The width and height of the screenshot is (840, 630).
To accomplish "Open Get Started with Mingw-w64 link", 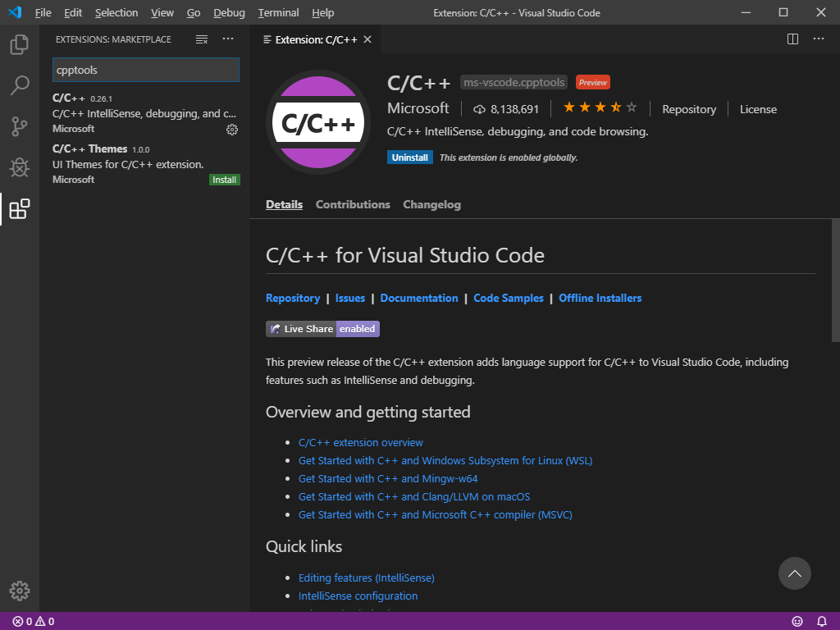I will (388, 479).
